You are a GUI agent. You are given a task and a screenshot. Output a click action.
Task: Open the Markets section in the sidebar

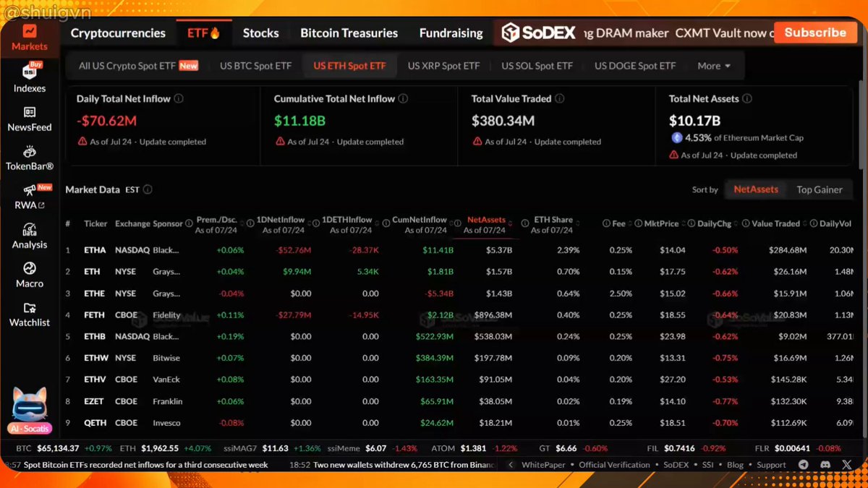pyautogui.click(x=30, y=38)
